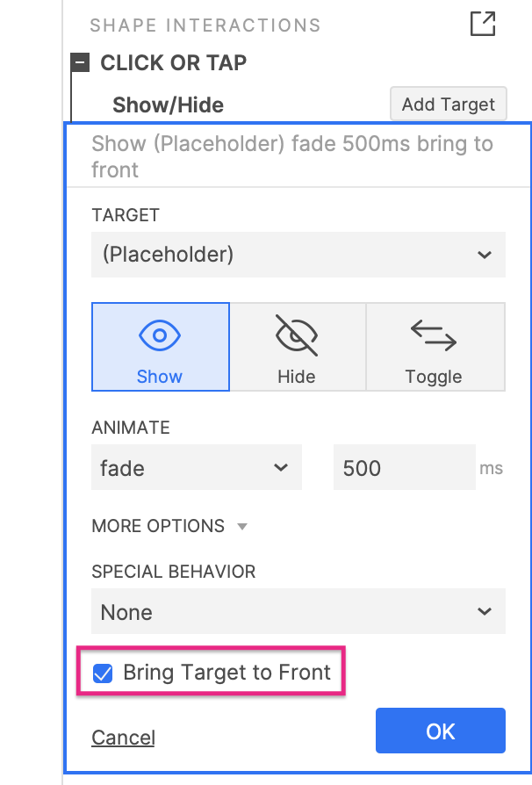Click the Add Target button
The width and height of the screenshot is (532, 785).
tap(449, 104)
